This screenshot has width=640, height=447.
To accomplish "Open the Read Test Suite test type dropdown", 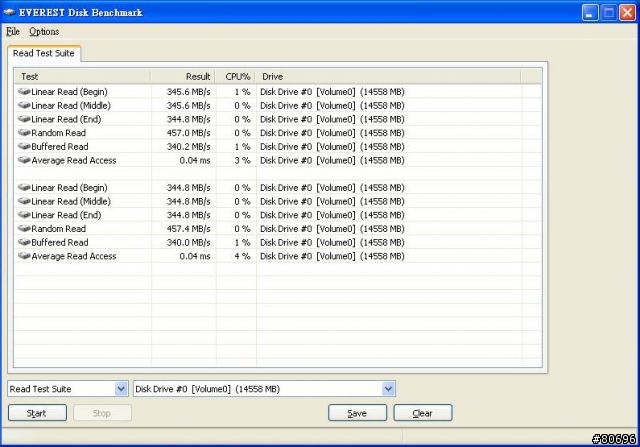I will 121,389.
